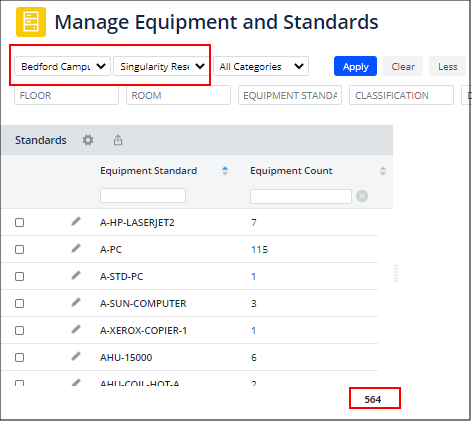Click the AHU-15000 edit pencil
The image size is (472, 430).
pyautogui.click(x=76, y=356)
